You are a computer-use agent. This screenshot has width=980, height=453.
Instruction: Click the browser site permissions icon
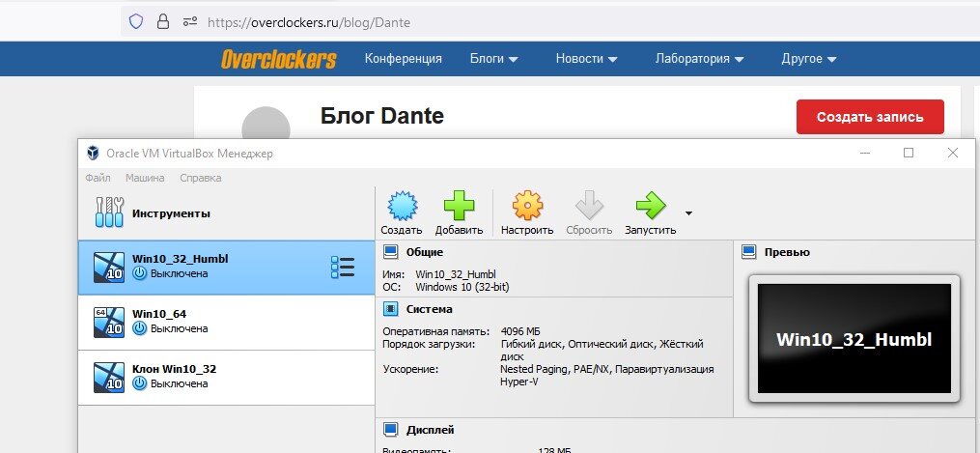point(190,22)
